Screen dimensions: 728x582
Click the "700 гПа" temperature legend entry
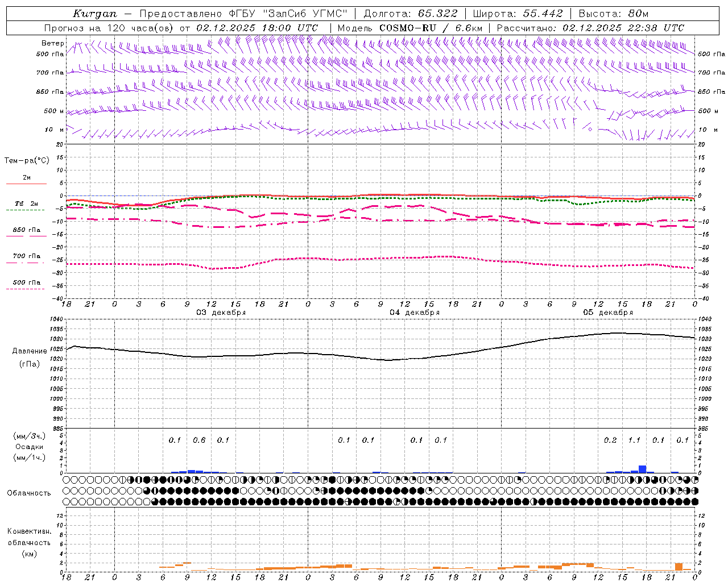27,256
